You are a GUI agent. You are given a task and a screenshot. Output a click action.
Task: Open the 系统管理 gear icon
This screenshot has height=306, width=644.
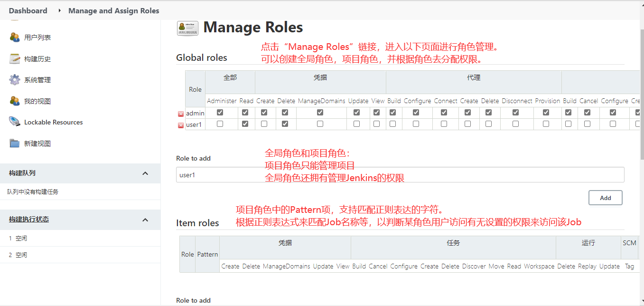pos(15,80)
